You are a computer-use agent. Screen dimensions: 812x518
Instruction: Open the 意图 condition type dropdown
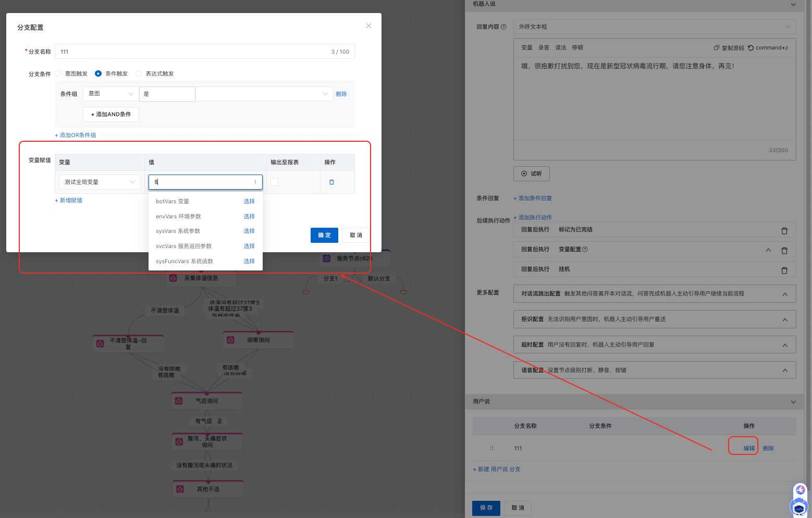(x=111, y=94)
